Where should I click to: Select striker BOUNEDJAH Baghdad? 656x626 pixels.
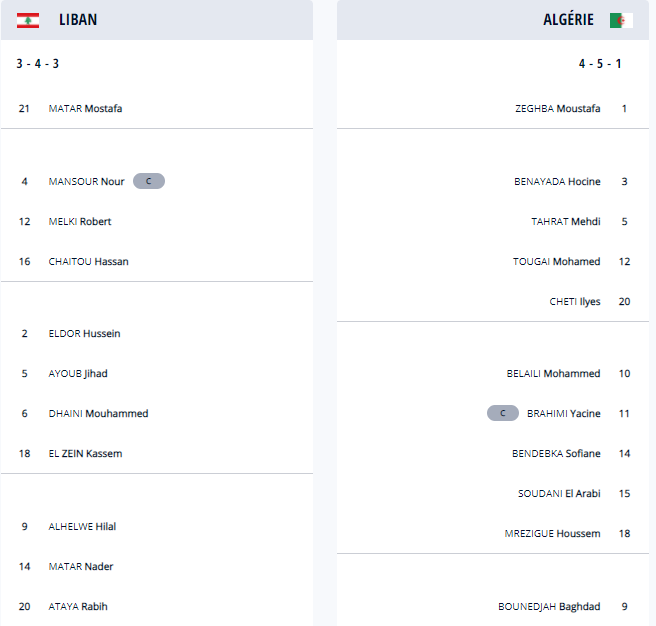point(549,606)
